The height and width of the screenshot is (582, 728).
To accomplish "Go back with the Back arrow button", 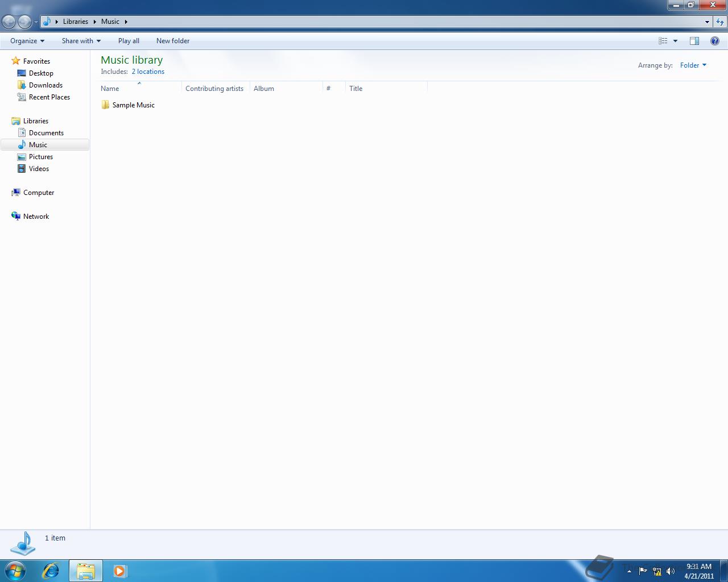I will pos(9,22).
